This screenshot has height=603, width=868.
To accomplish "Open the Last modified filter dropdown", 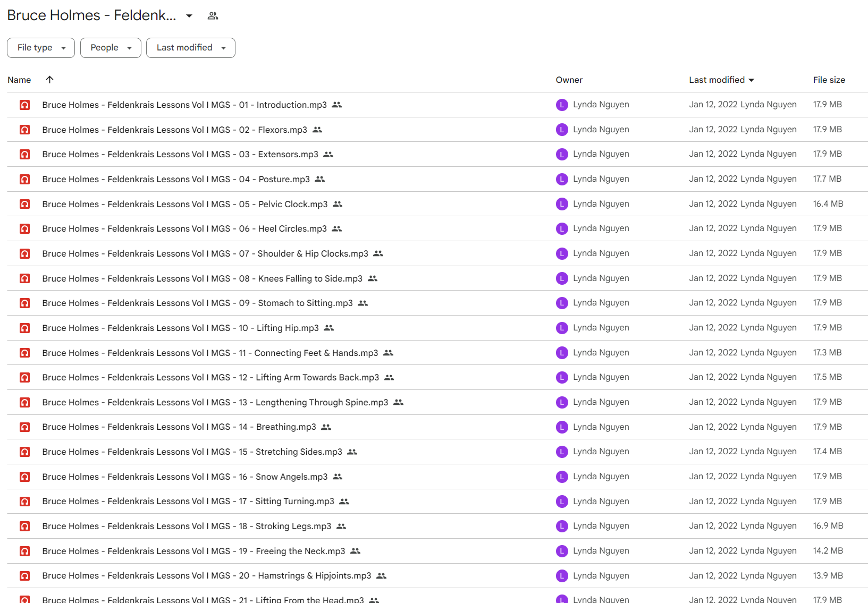I will (x=191, y=48).
